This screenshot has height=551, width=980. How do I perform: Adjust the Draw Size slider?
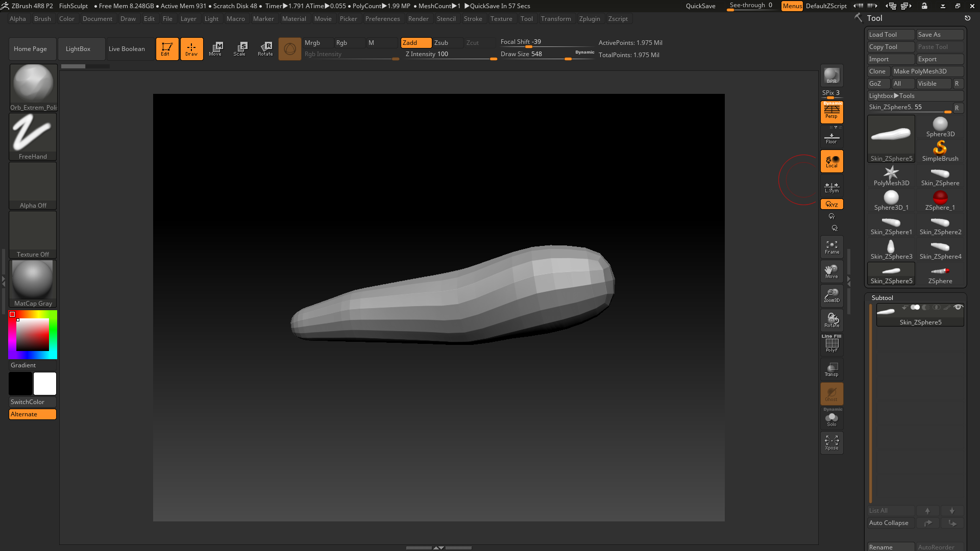547,54
